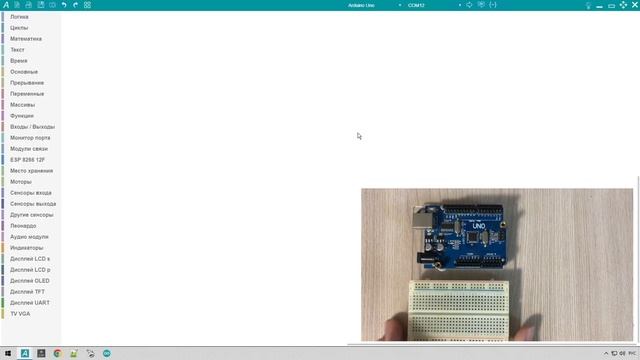Open the COM12 port dropdown
This screenshot has height=360, width=640.
[x=434, y=5]
